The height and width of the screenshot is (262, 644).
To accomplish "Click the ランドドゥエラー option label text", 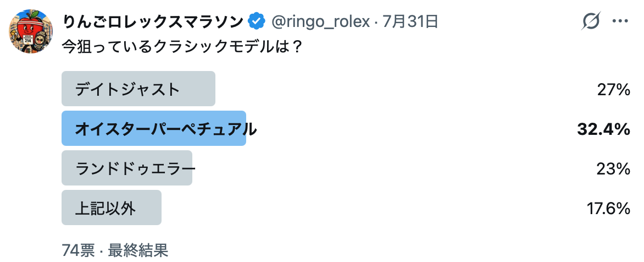I will click(x=135, y=168).
